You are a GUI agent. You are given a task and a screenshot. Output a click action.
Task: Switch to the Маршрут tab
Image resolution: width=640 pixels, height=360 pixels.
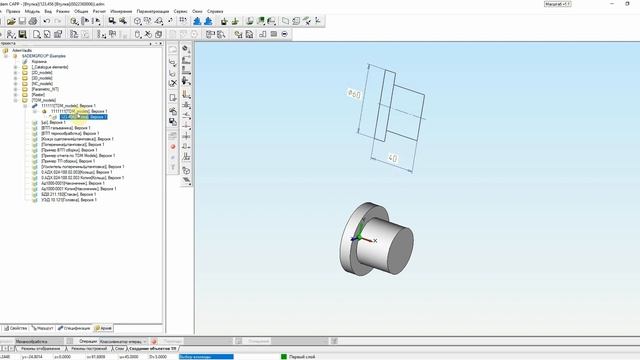(43, 328)
